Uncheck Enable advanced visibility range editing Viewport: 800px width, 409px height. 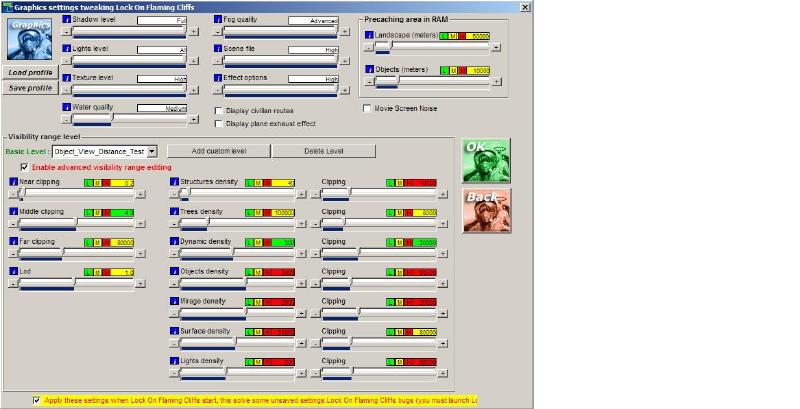tap(24, 167)
